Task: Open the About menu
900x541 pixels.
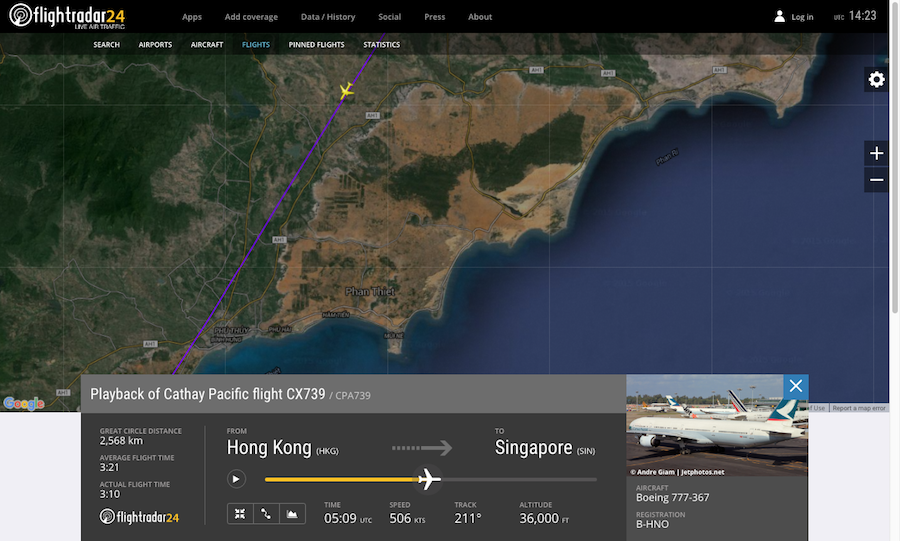Action: click(480, 17)
